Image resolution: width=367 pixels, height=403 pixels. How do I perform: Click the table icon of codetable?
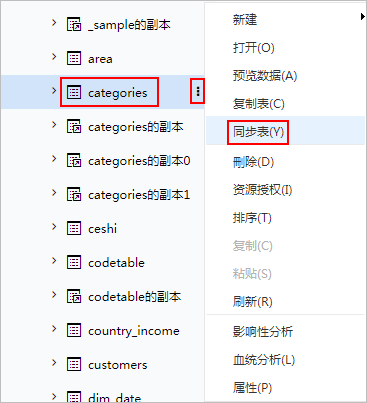coord(74,262)
